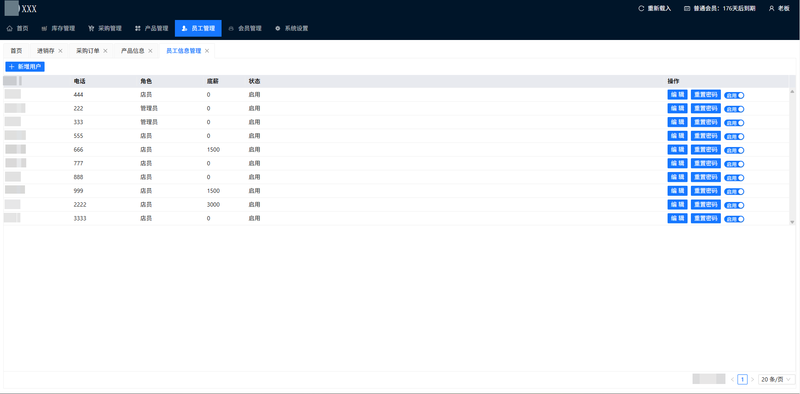
Task: Click scroll down arrow of table scrollbar
Action: [x=792, y=222]
